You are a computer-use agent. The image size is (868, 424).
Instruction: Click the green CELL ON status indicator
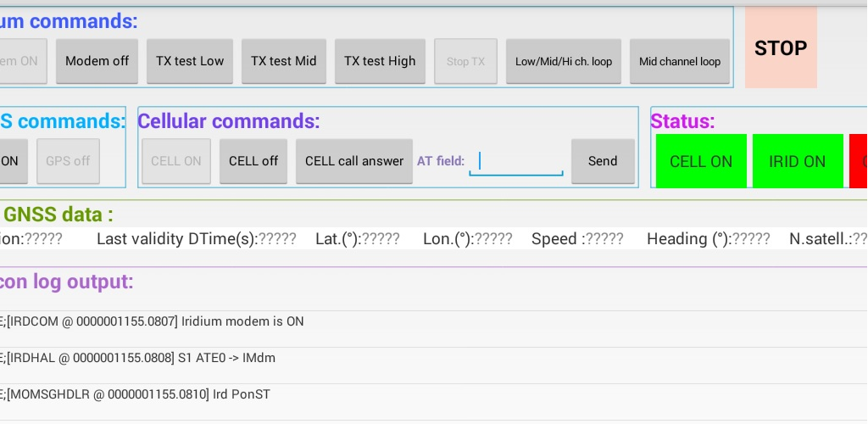point(701,161)
